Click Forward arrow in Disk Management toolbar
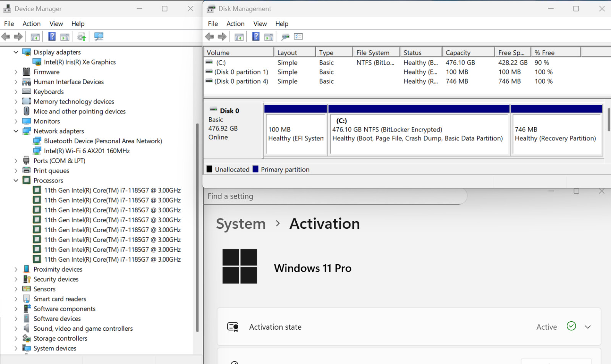Screen dimensions: 611x364 (x=222, y=37)
